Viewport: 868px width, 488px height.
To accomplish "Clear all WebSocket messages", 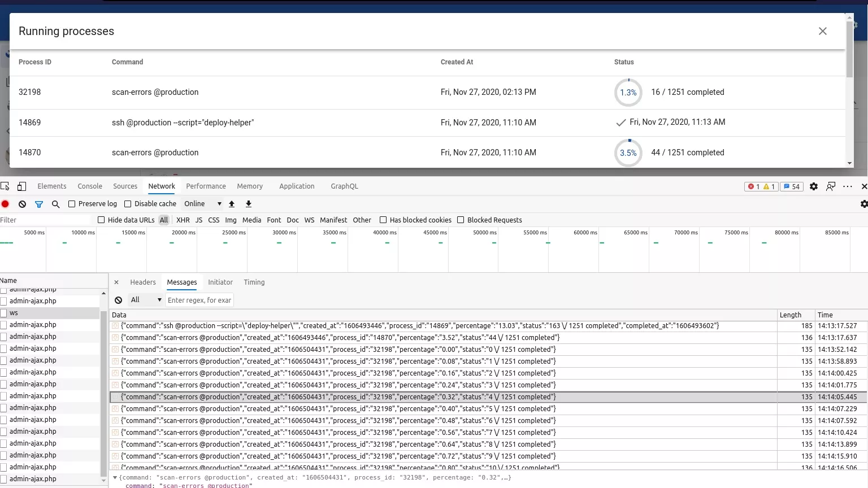I will [118, 300].
